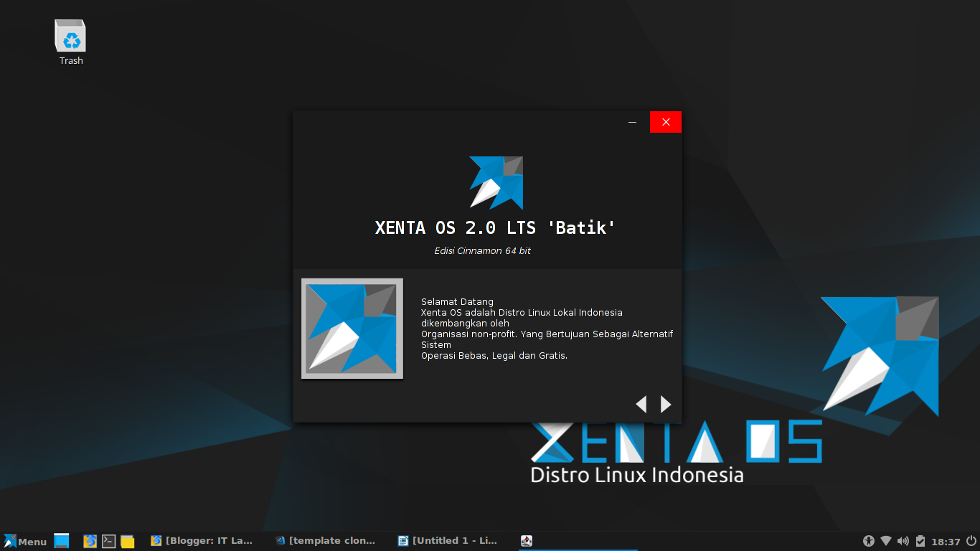Viewport: 980px width, 551px height.
Task: Click the show desktop icon beside Menu
Action: (x=62, y=541)
